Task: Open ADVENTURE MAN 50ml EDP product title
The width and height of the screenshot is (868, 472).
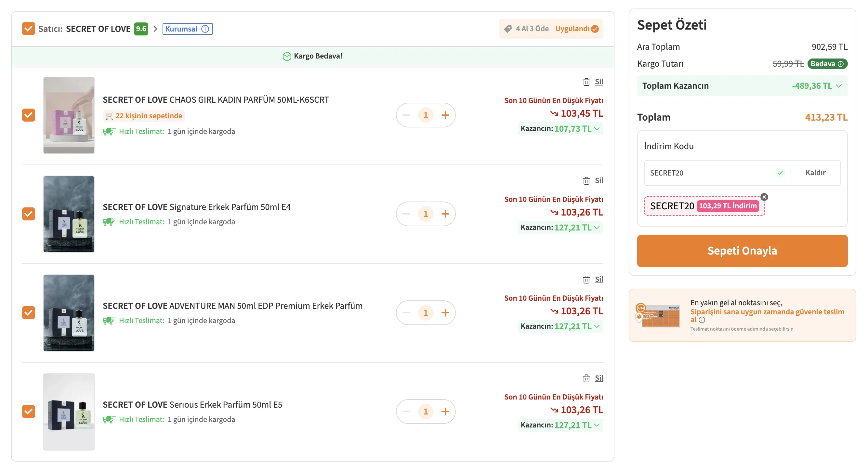Action: [232, 306]
